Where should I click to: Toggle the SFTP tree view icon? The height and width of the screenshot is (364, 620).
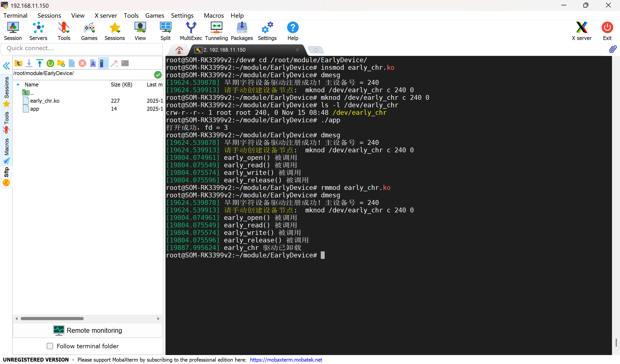[103, 63]
